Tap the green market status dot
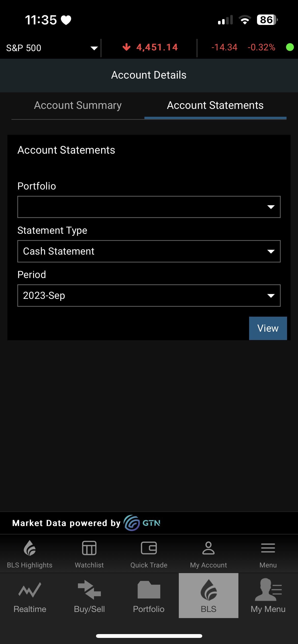This screenshot has width=298, height=644. [290, 47]
